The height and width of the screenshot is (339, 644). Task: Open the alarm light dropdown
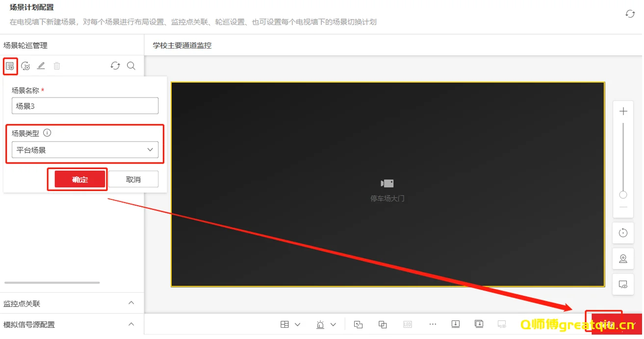(x=326, y=324)
